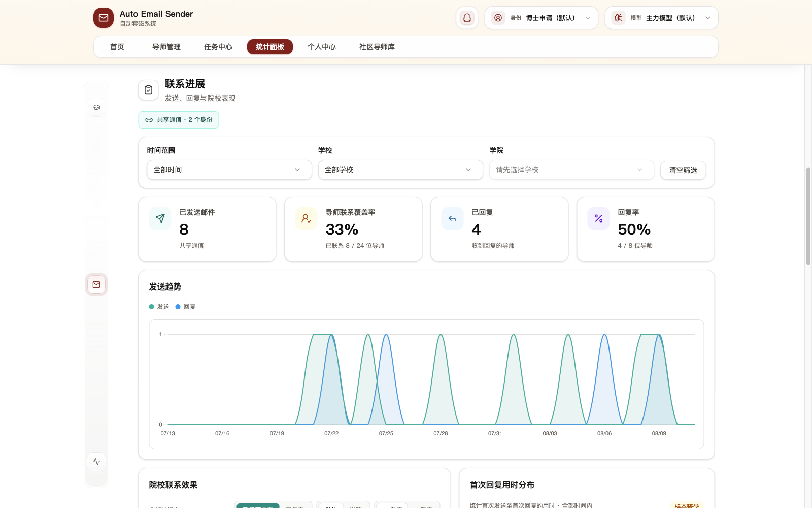The image size is (812, 508).
Task: Toggle the blue 回复 series in chart legend
Action: tap(186, 307)
